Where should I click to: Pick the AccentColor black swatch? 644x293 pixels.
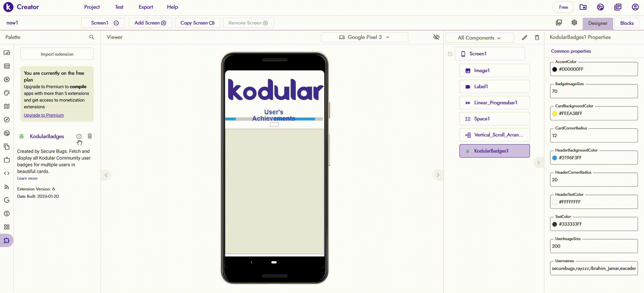(554, 69)
